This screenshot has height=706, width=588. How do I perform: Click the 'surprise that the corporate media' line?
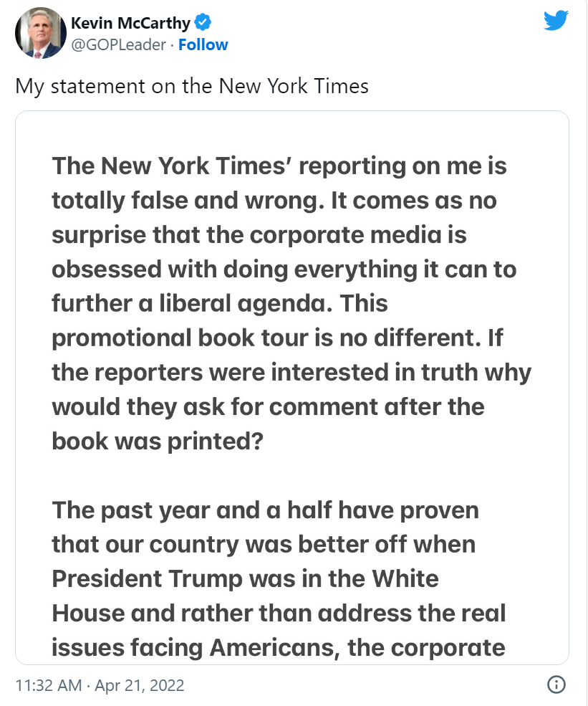[259, 235]
